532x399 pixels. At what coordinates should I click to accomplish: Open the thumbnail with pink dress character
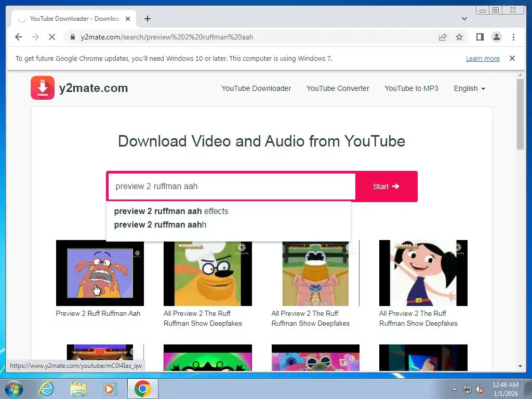coord(315,273)
